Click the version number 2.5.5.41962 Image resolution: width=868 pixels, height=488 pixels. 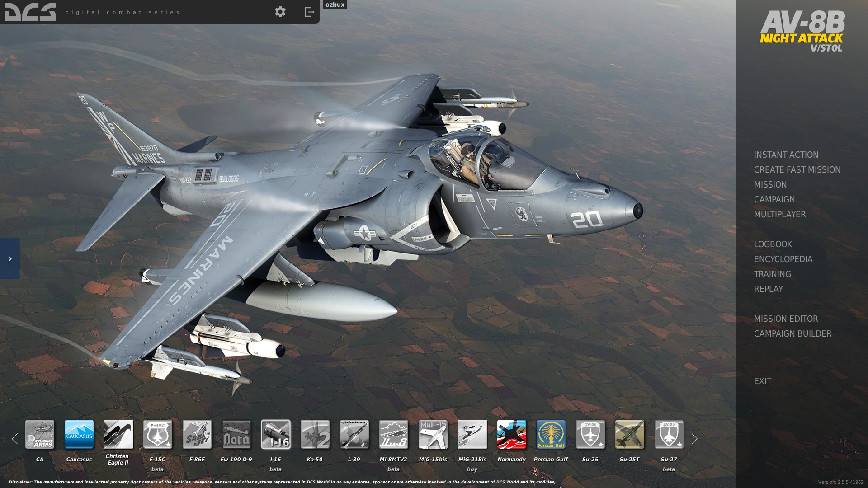click(x=840, y=483)
